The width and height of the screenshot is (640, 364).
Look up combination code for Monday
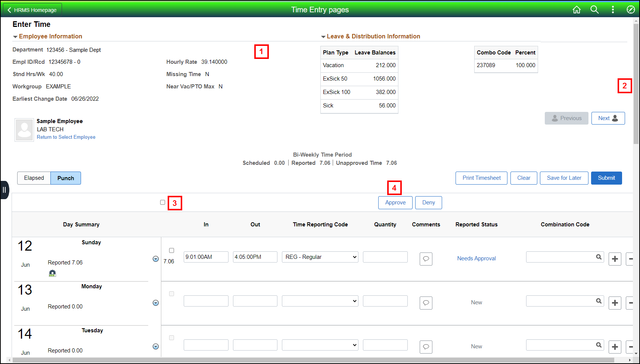[599, 301]
